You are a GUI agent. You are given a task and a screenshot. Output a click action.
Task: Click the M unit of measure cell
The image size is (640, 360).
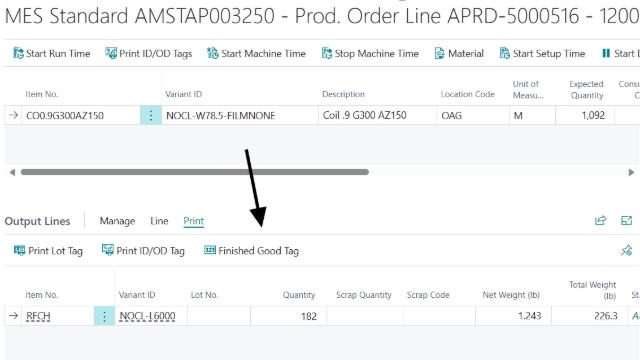pyautogui.click(x=532, y=116)
